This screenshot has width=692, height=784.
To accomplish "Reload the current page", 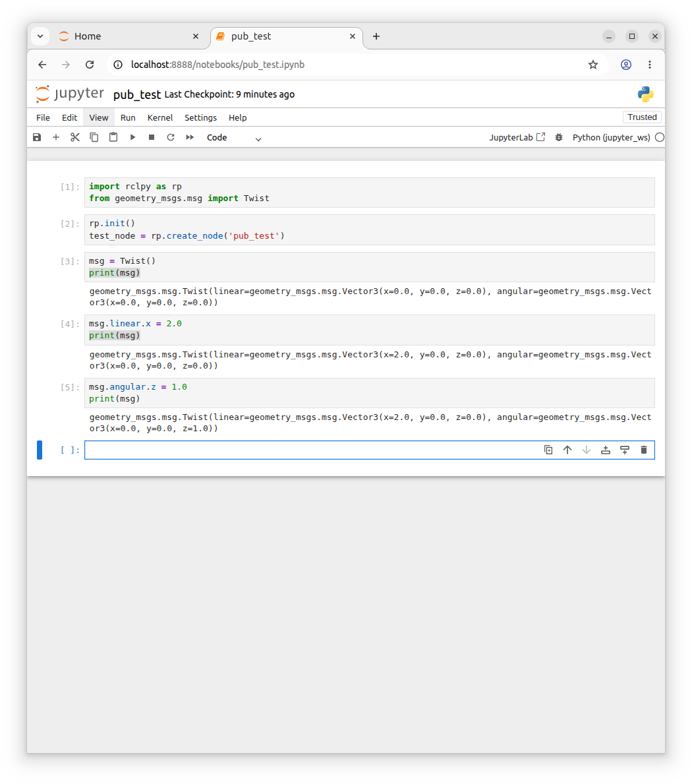I will coord(90,65).
